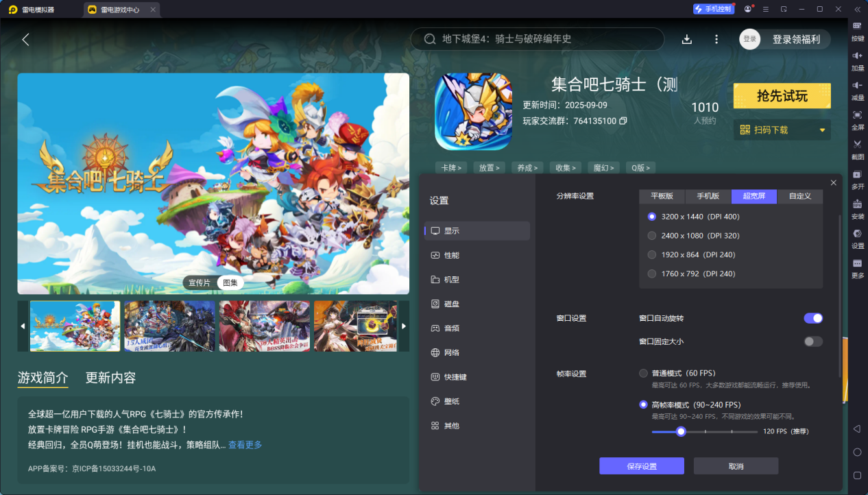Open the 快捷键 settings section

coord(477,377)
